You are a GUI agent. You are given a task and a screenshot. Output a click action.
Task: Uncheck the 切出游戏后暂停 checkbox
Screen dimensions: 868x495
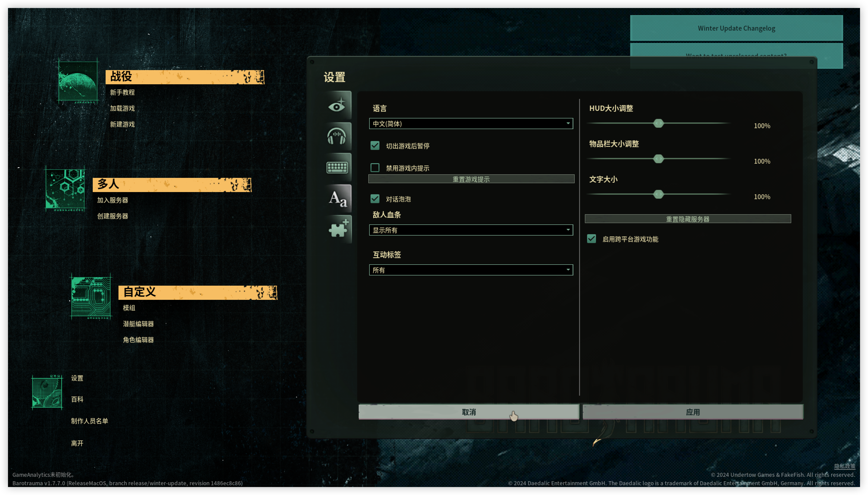point(375,145)
